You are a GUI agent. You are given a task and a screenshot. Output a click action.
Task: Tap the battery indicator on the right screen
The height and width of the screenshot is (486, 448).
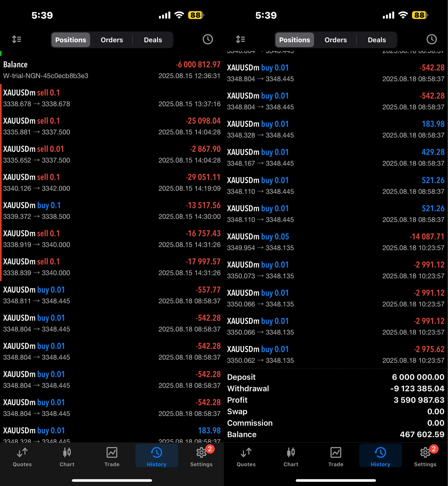(x=420, y=15)
